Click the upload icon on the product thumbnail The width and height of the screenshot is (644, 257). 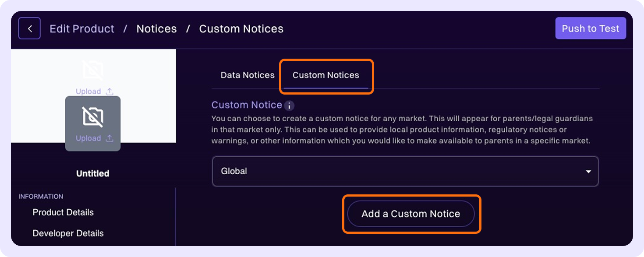(x=109, y=91)
